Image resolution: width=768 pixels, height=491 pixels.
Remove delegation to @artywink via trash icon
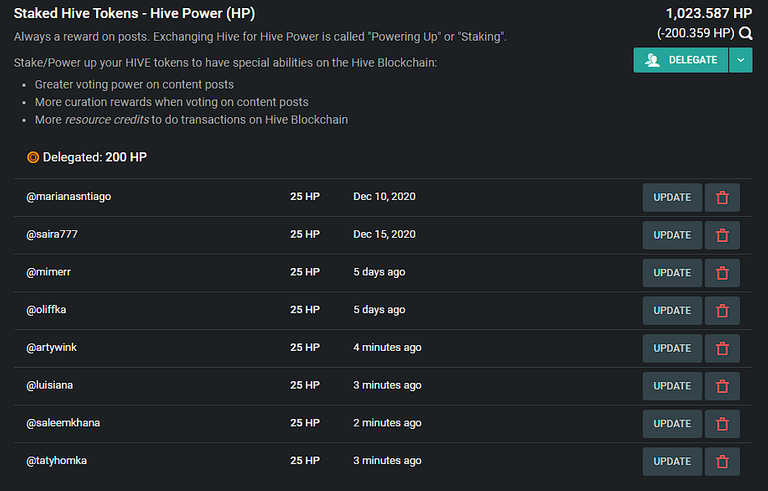pos(722,348)
